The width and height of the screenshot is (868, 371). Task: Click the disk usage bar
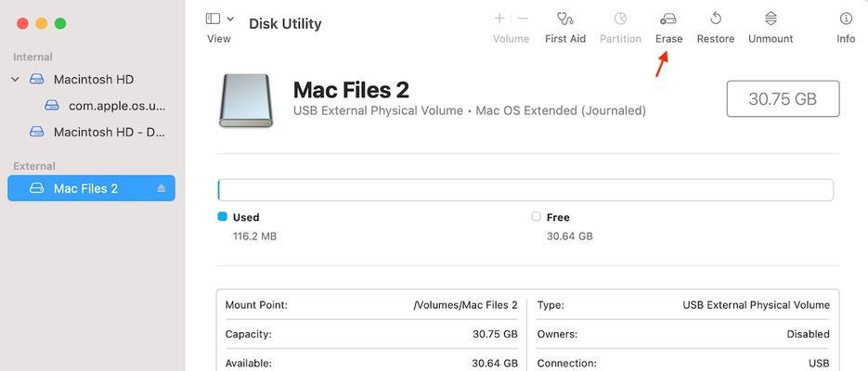point(525,190)
